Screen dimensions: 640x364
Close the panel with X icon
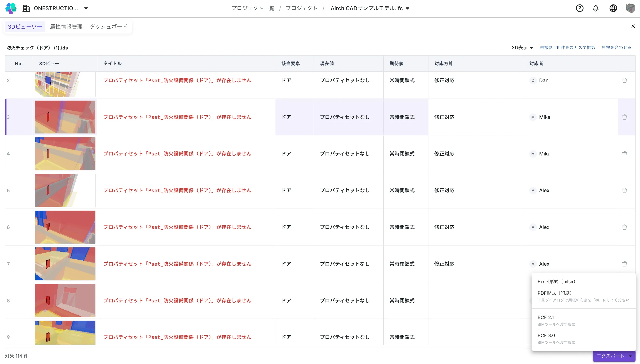point(633,26)
